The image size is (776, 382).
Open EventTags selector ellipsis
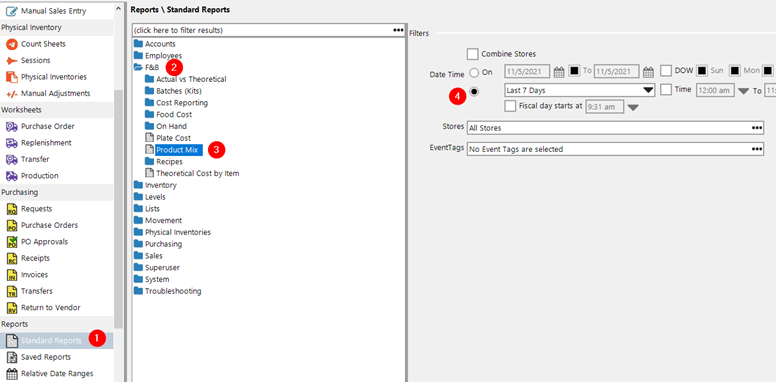coord(757,149)
